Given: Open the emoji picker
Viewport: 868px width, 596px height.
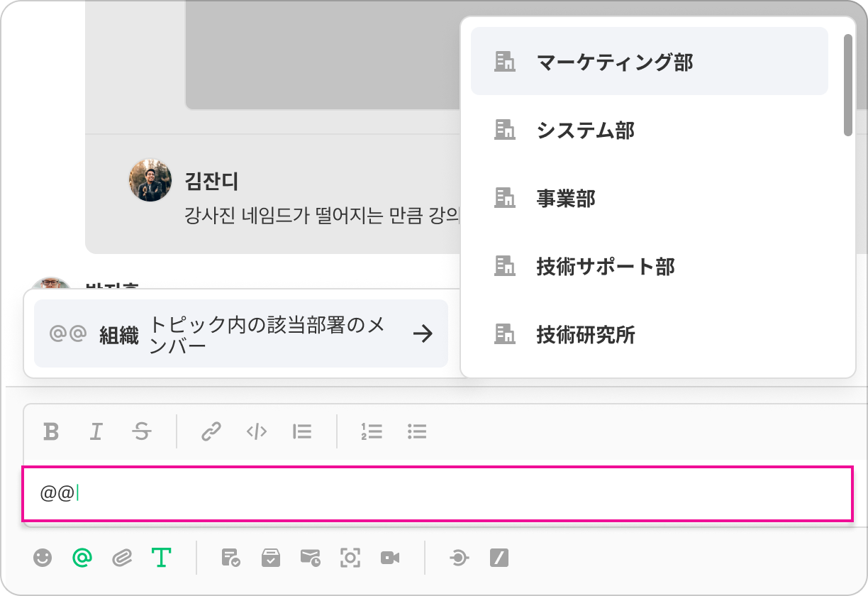Looking at the screenshot, I should point(43,558).
